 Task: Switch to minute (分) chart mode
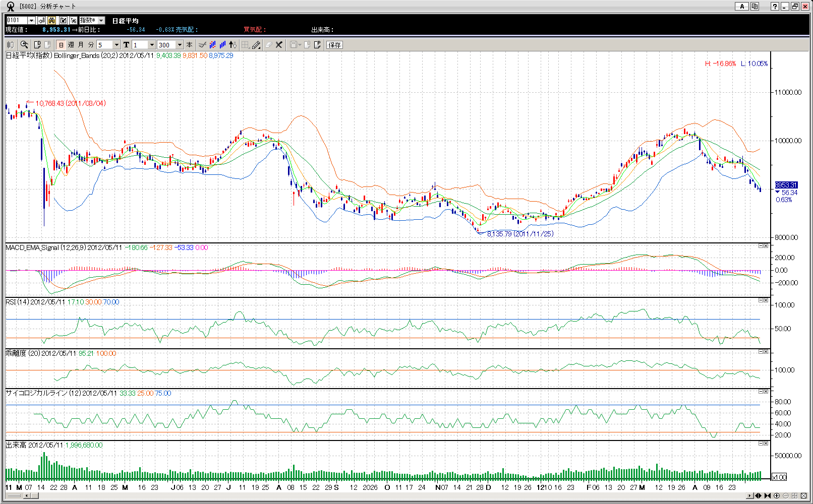pyautogui.click(x=91, y=45)
